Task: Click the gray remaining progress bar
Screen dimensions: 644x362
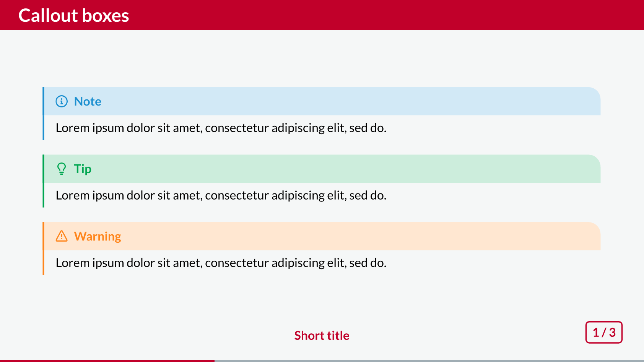Action: 429,361
